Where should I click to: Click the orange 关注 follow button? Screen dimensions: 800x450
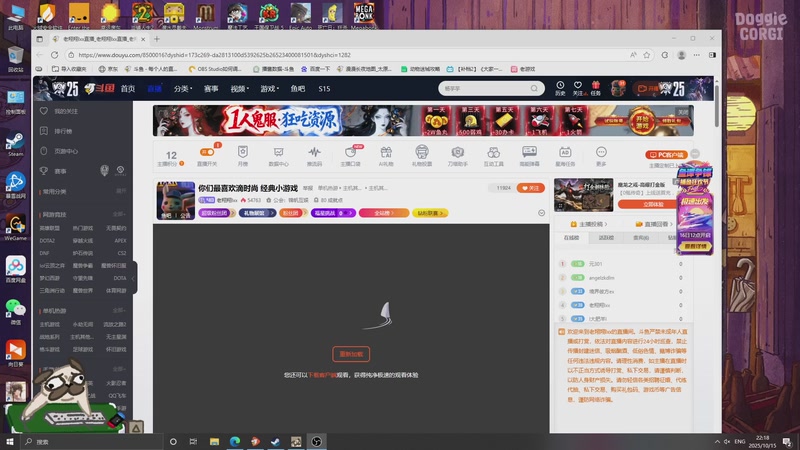tap(531, 188)
